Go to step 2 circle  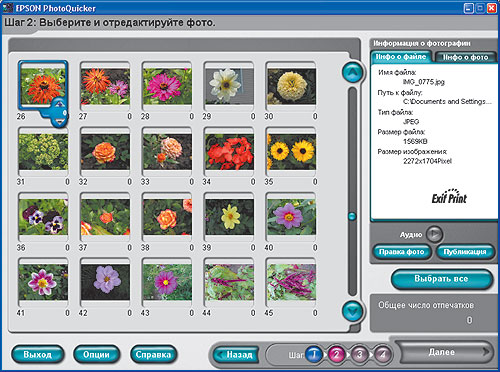pos(337,354)
